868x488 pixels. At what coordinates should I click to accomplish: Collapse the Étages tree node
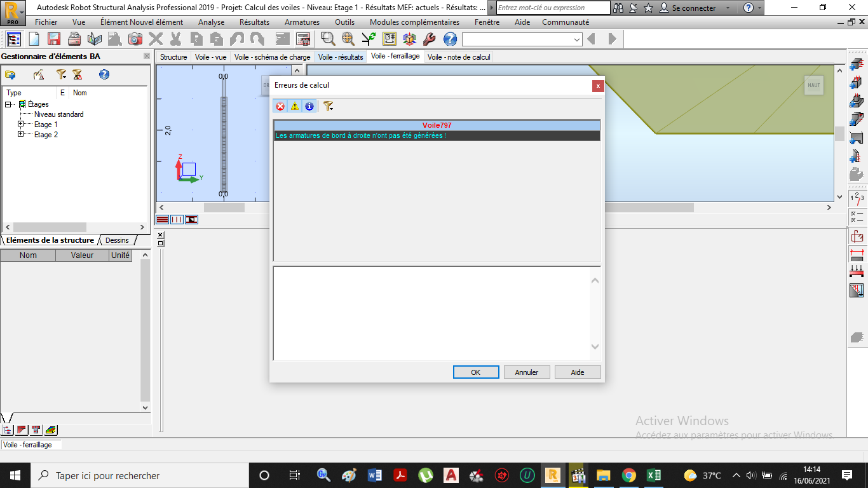8,104
